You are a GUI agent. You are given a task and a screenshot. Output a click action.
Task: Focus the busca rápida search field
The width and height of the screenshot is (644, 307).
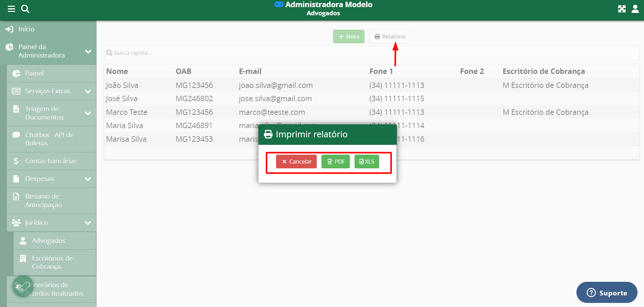pyautogui.click(x=371, y=53)
